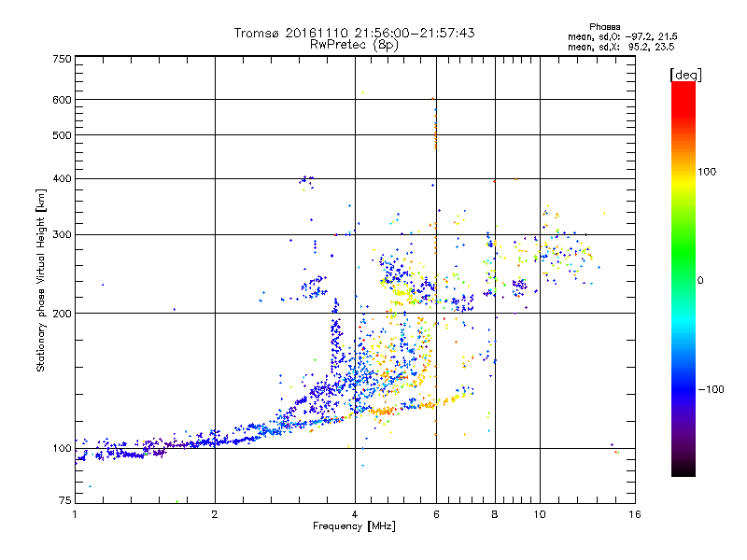Click the x-axis label 'Frequency [MHz]'
This screenshot has height=560, width=747.
point(354,526)
